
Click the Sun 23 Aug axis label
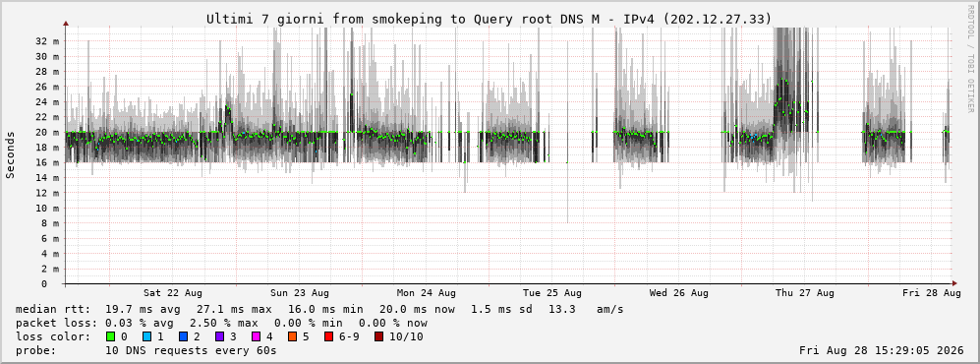pyautogui.click(x=300, y=293)
